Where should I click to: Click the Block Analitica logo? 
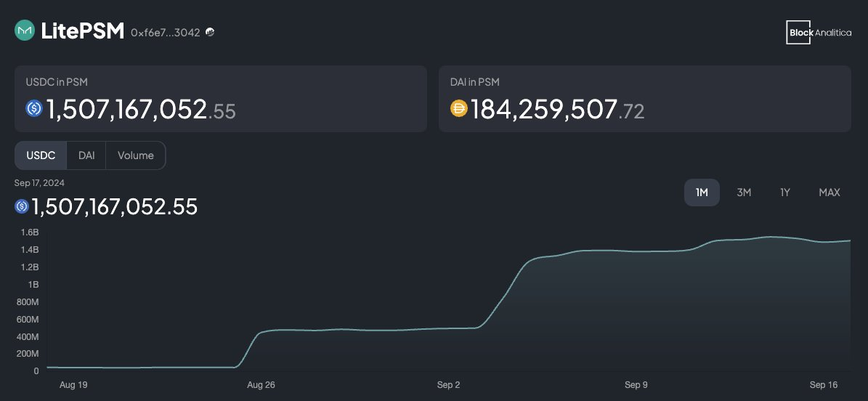pos(819,32)
